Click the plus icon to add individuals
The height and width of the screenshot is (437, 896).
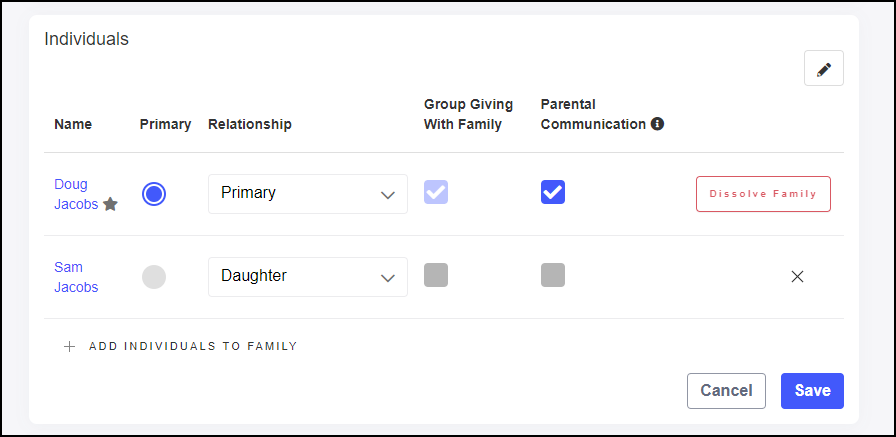click(x=70, y=347)
